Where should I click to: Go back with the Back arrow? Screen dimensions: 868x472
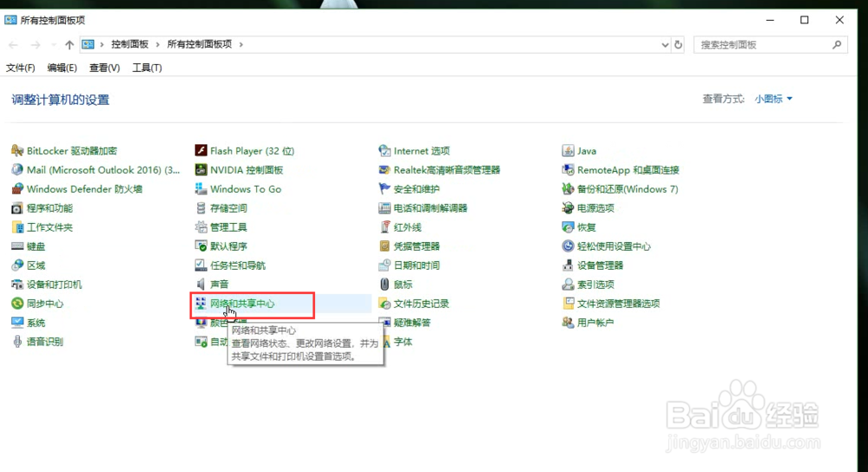tap(13, 45)
